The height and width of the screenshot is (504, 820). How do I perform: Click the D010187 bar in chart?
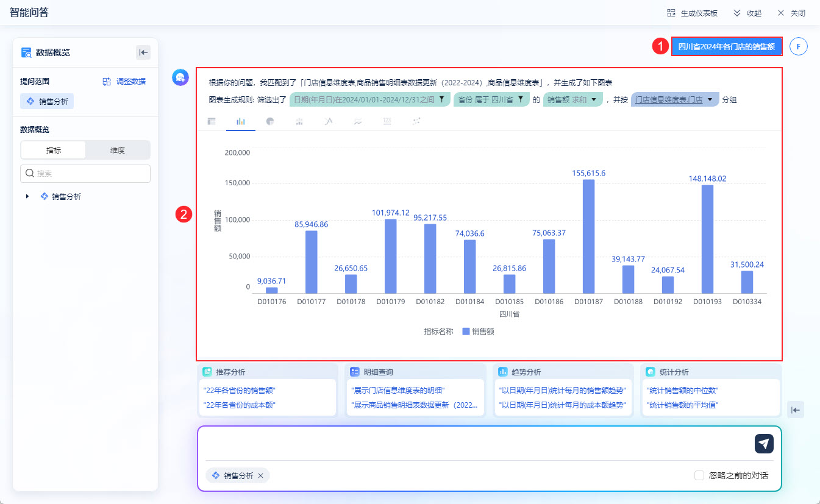pyautogui.click(x=589, y=236)
